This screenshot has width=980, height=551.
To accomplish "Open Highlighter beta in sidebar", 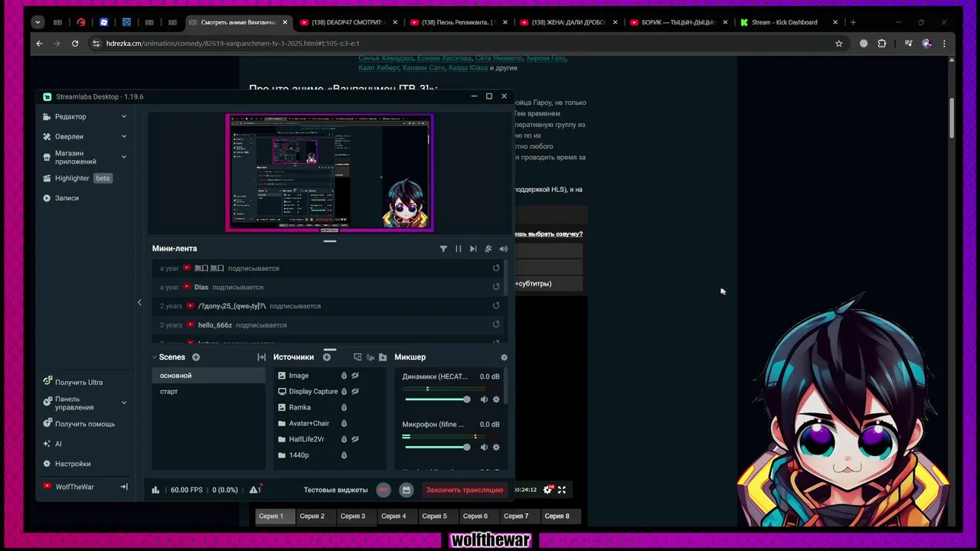I will click(x=77, y=178).
